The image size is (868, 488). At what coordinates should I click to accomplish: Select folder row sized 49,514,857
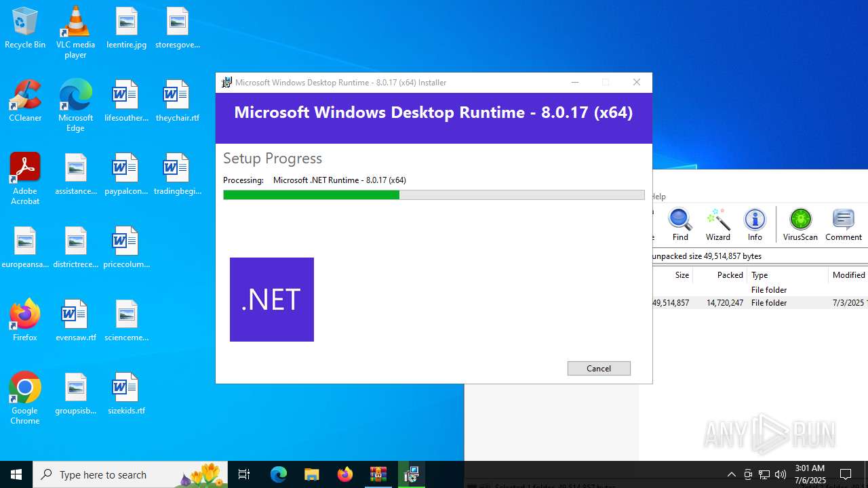(759, 303)
